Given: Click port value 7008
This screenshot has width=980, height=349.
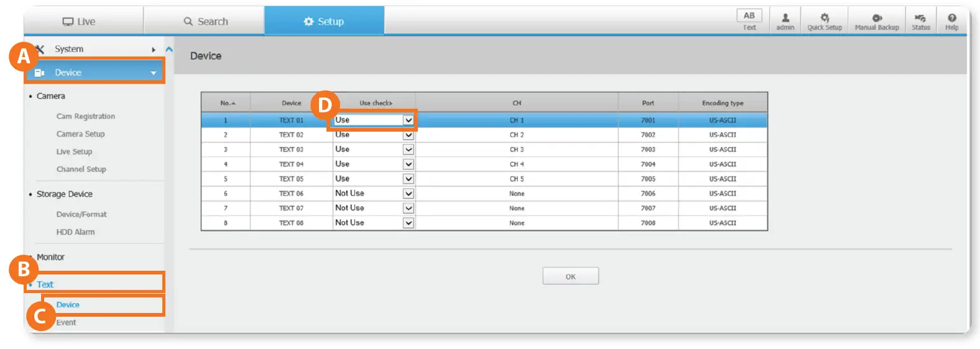Looking at the screenshot, I should (x=648, y=223).
